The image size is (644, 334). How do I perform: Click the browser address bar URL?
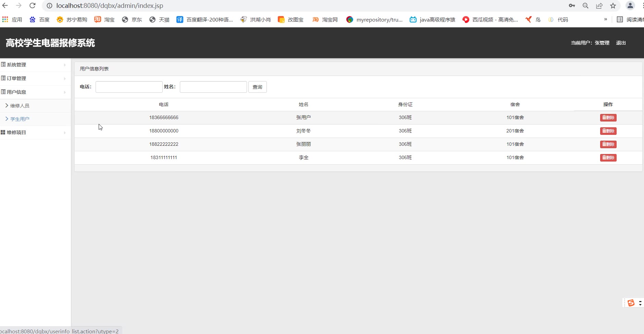[110, 5]
